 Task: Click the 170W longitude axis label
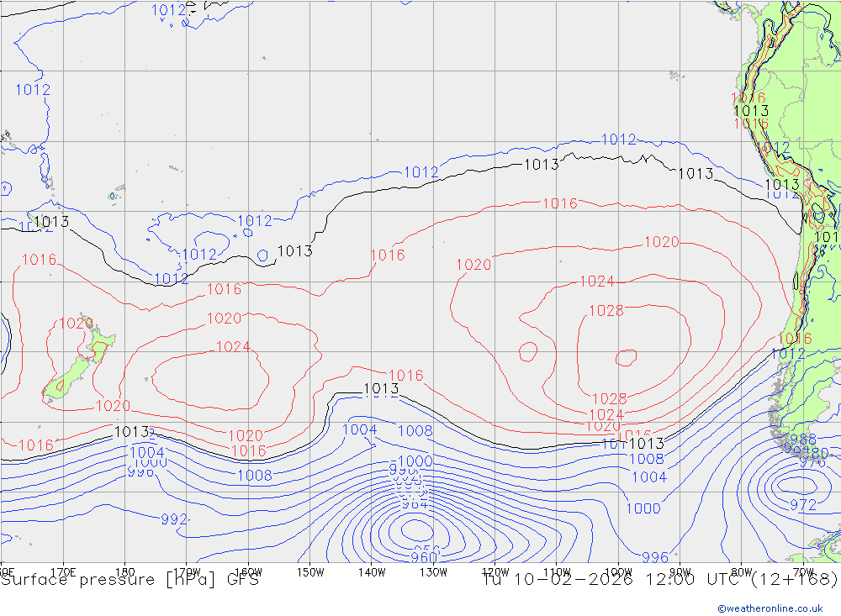pos(187,572)
